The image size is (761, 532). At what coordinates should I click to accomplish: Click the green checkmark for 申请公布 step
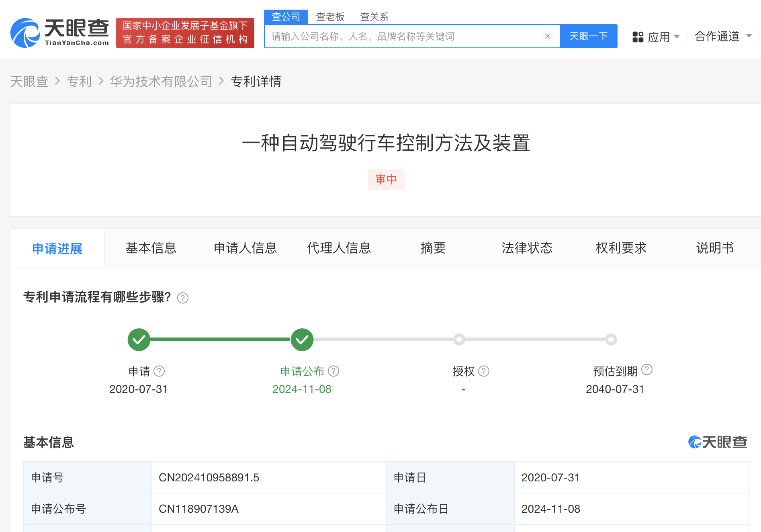(302, 340)
